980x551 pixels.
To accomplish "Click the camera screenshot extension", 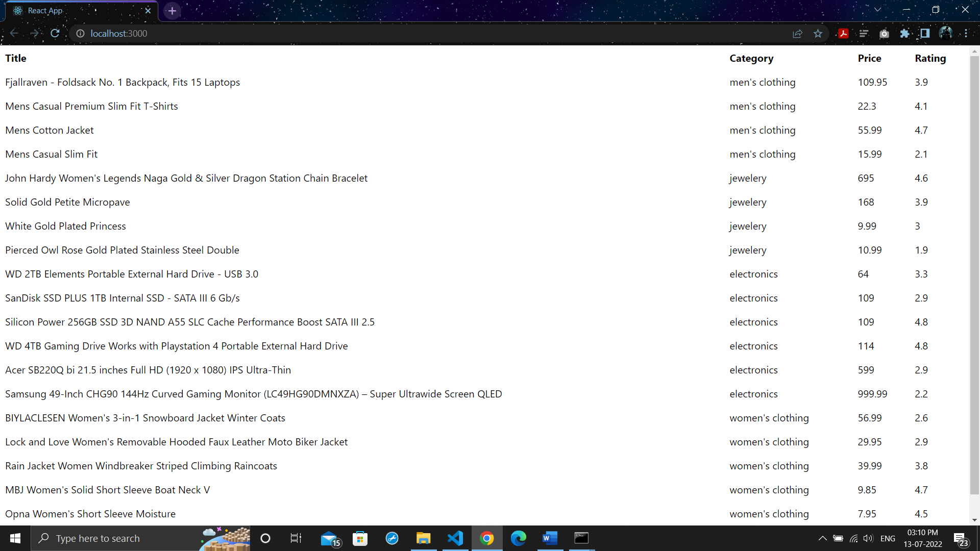I will pos(884,34).
